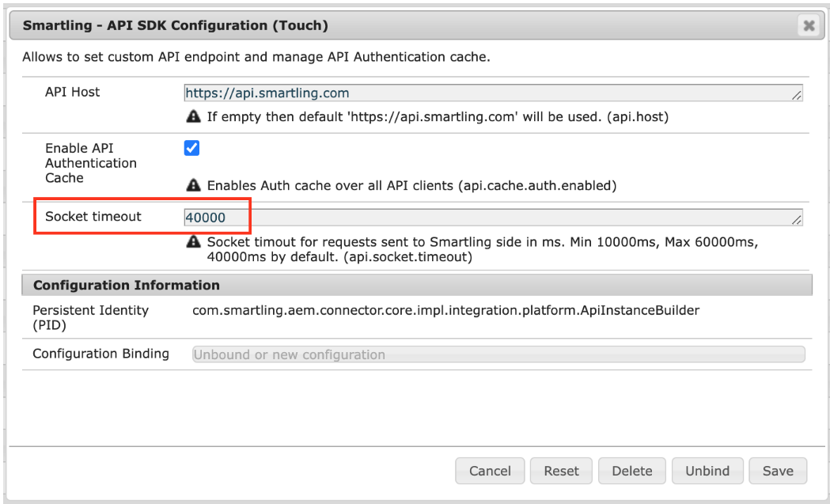Click the Delete button

click(632, 471)
